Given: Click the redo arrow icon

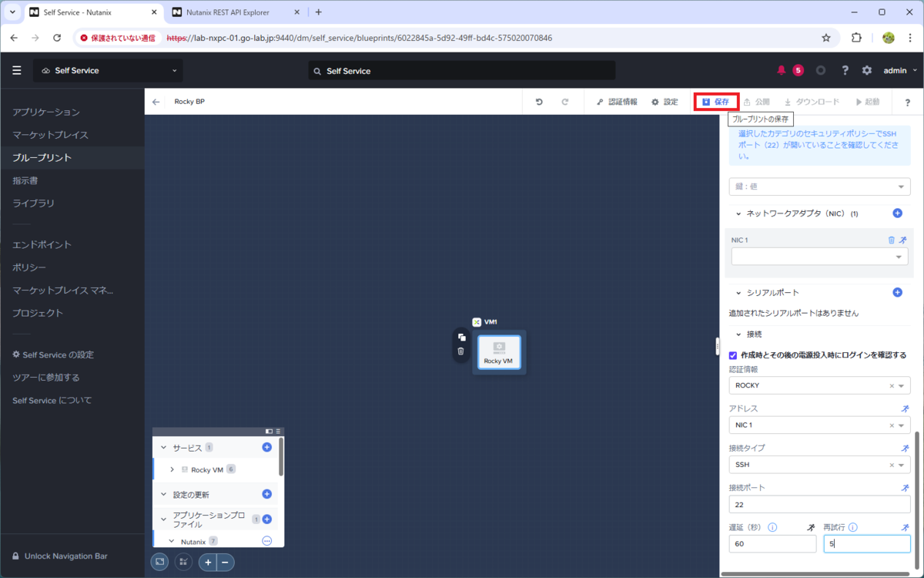Looking at the screenshot, I should pos(564,102).
